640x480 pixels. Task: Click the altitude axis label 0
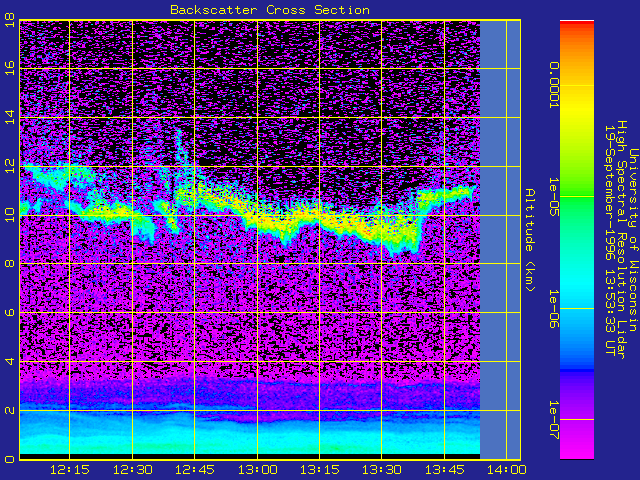[x=10, y=459]
